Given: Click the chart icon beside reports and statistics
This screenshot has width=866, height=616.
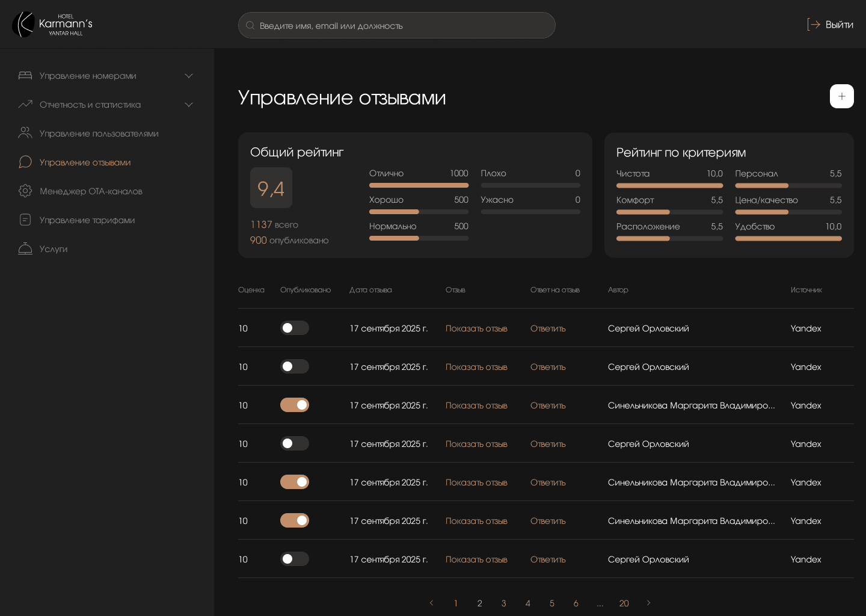Looking at the screenshot, I should pyautogui.click(x=25, y=105).
